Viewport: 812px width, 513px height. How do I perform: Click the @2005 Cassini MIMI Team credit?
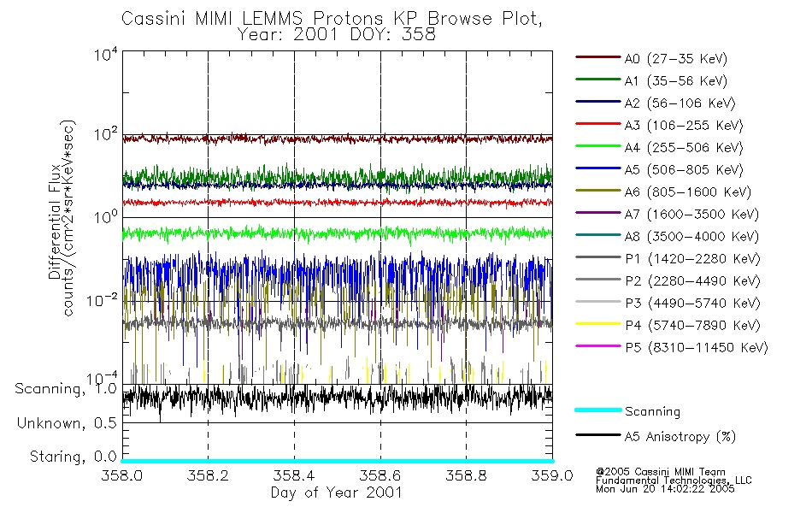pyautogui.click(x=661, y=472)
